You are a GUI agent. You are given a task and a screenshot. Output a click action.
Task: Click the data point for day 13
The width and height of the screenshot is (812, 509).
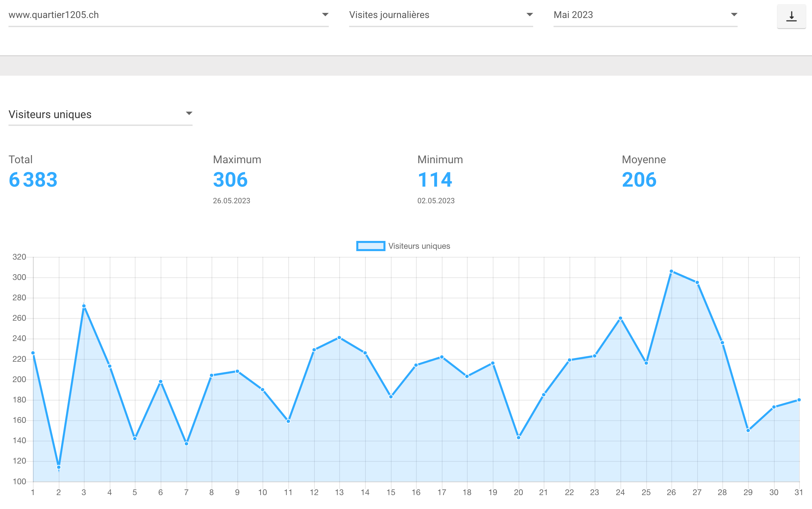(x=339, y=338)
